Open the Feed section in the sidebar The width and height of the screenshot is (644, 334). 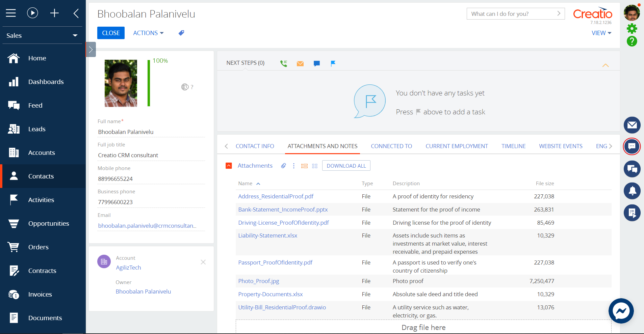[x=35, y=105]
